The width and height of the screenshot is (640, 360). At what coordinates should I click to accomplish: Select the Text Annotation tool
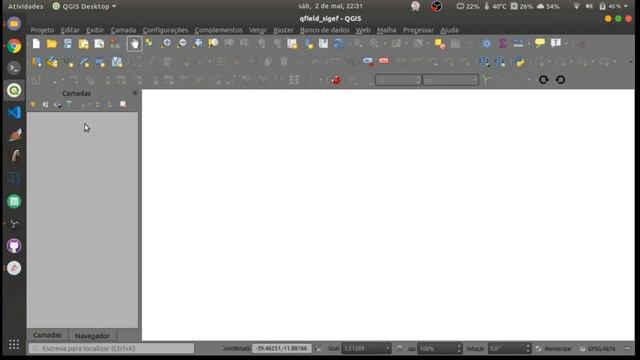click(x=556, y=43)
